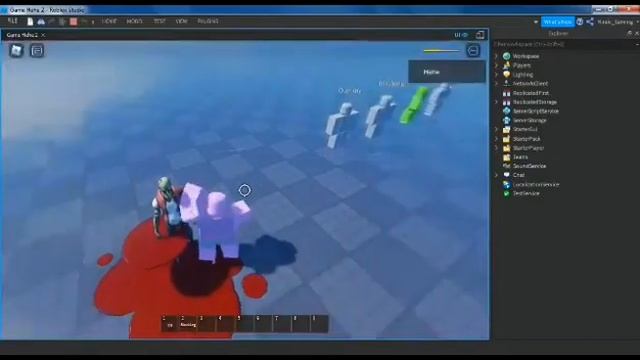Click the Teams icon in Explorer
640x360 pixels.
507,157
